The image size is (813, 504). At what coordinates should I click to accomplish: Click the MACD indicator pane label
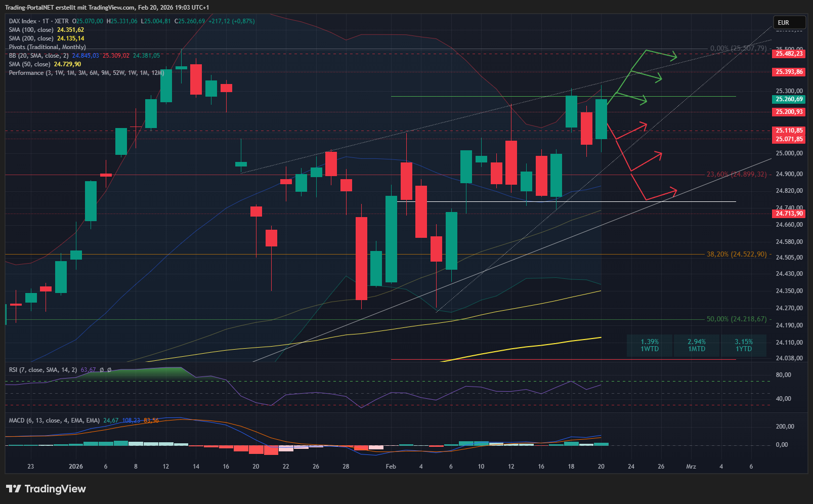[54, 421]
